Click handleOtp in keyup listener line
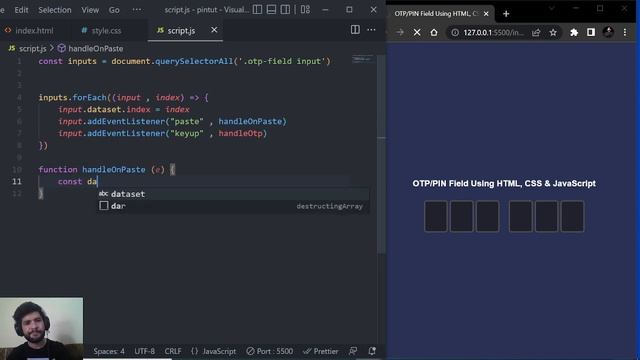The image size is (640, 360). pyautogui.click(x=242, y=133)
